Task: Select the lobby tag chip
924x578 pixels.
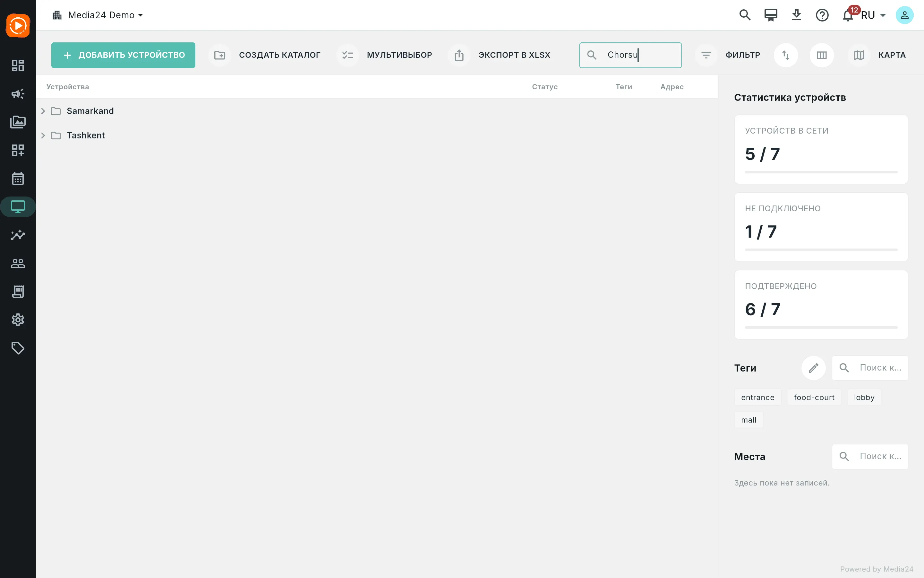Action: tap(864, 398)
